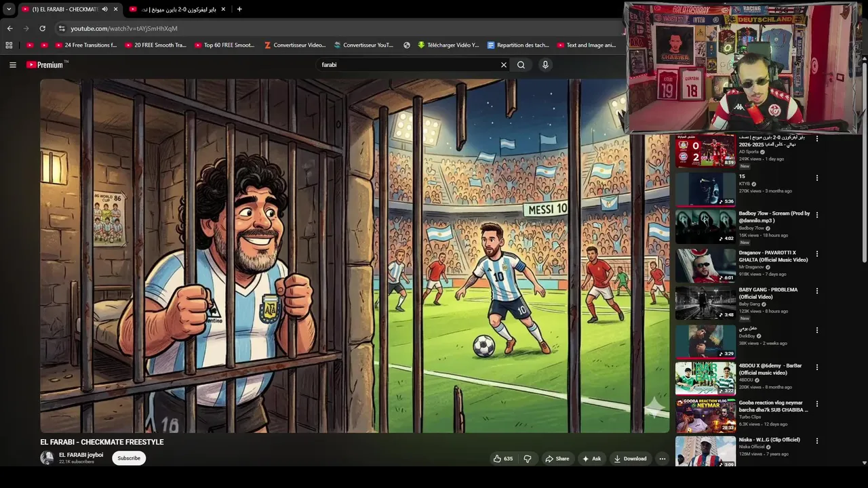Viewport: 868px width, 488px height.
Task: Open options for BABY GANG - PROBLEMA
Action: coord(817,291)
